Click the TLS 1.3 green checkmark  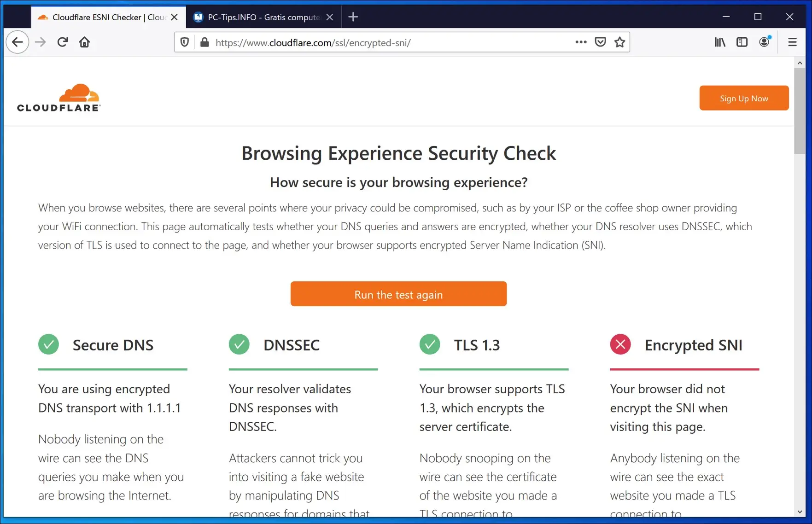pos(430,344)
